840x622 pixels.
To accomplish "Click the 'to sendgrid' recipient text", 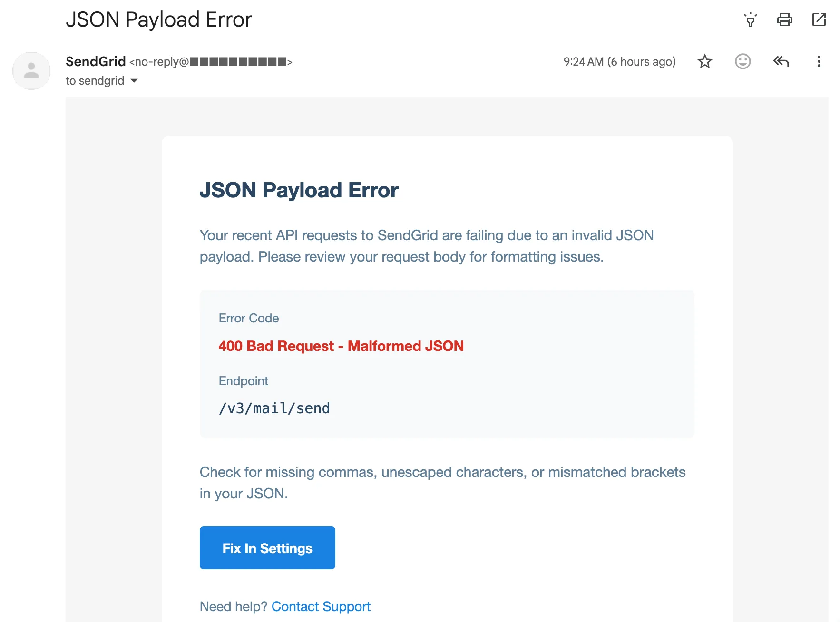I will click(x=95, y=81).
